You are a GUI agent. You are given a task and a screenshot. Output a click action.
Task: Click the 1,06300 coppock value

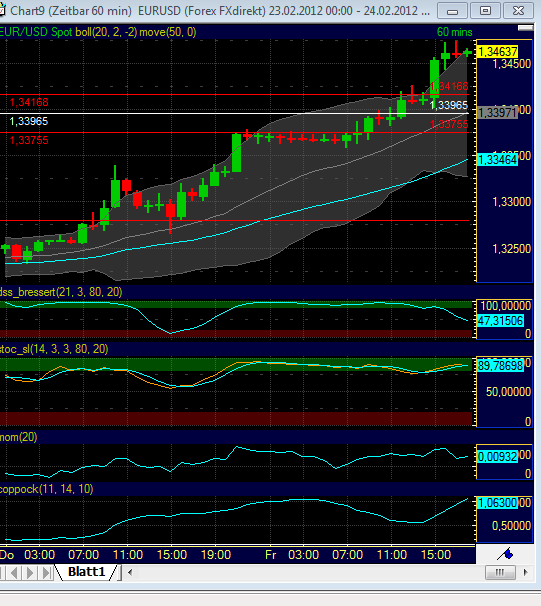[497, 503]
